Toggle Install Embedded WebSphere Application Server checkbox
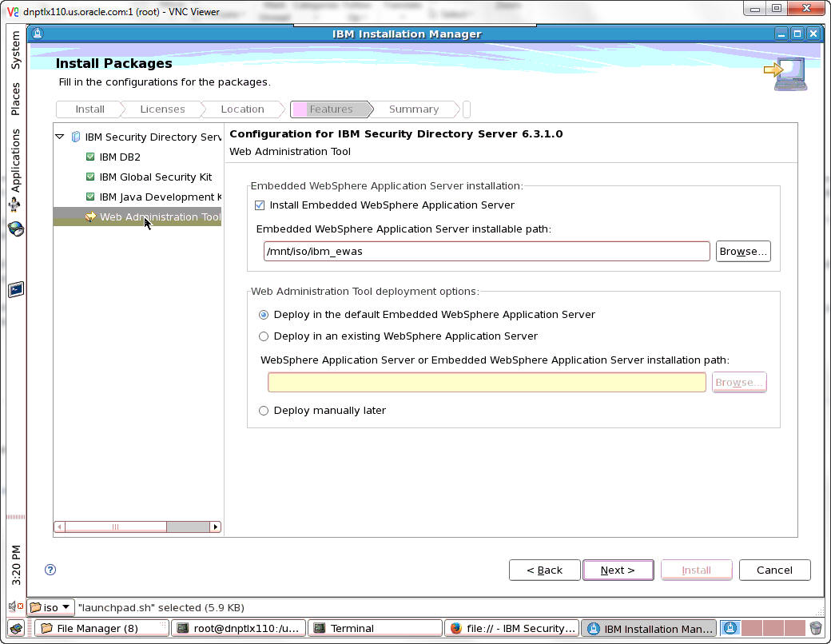The height and width of the screenshot is (644, 831). click(x=260, y=205)
